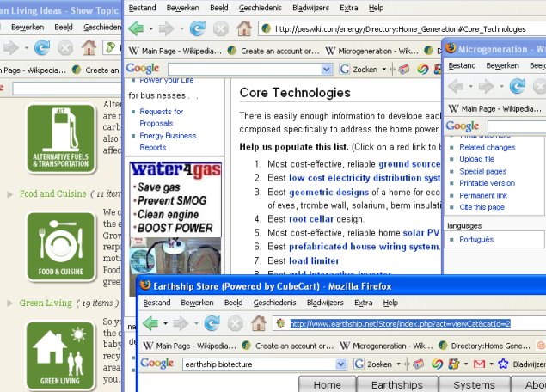The image size is (546, 392).
Task: Click Gmail icon in Earthship window's Google toolbar
Action: coord(479,364)
